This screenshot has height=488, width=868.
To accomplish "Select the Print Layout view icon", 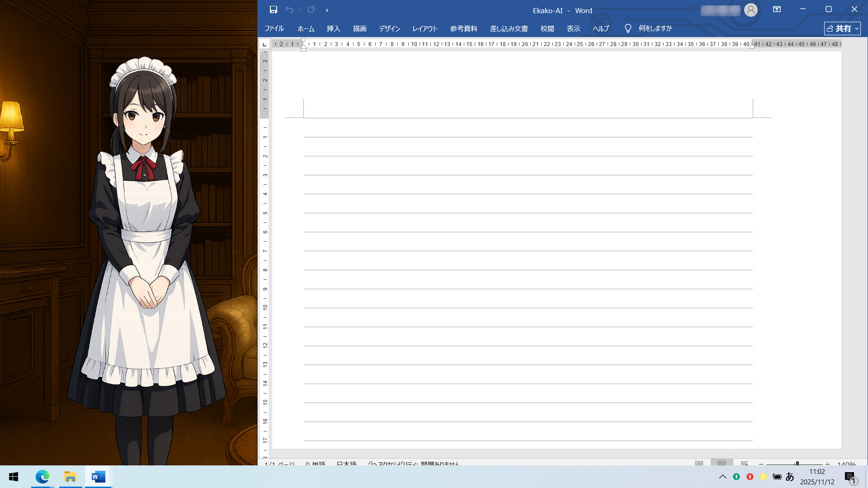I will tap(722, 464).
